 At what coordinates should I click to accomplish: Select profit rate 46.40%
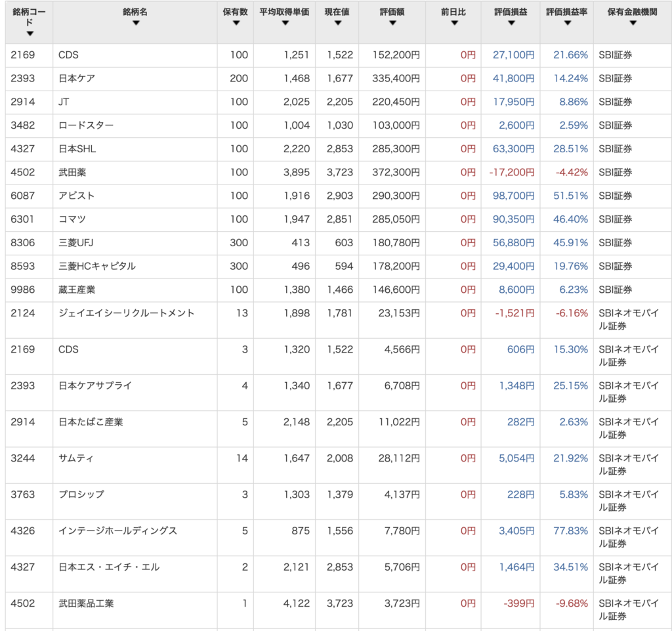point(570,219)
